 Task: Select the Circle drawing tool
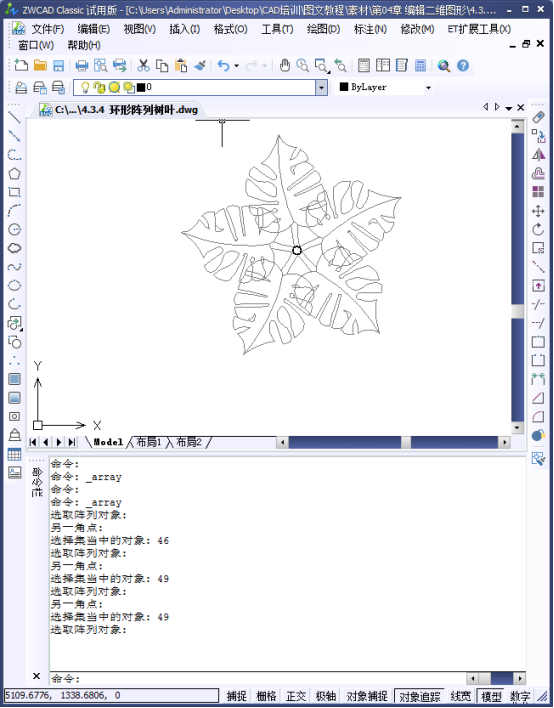(x=14, y=229)
